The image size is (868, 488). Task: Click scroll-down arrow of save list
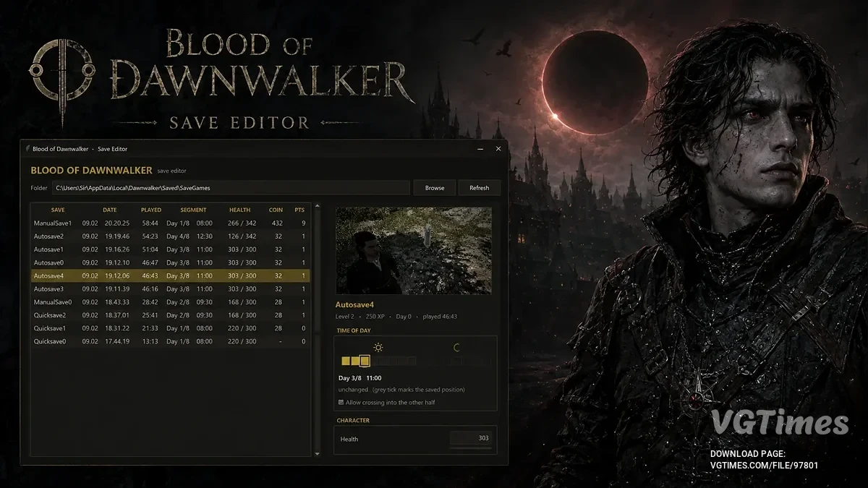317,454
